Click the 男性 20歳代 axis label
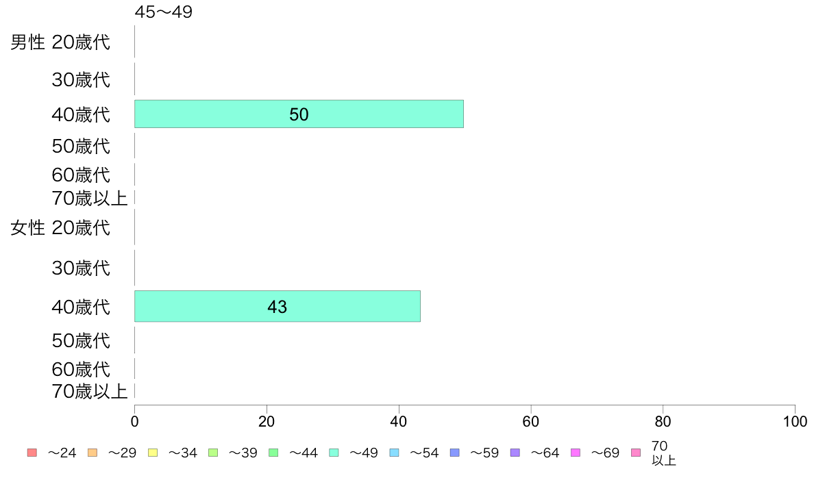 click(x=60, y=42)
